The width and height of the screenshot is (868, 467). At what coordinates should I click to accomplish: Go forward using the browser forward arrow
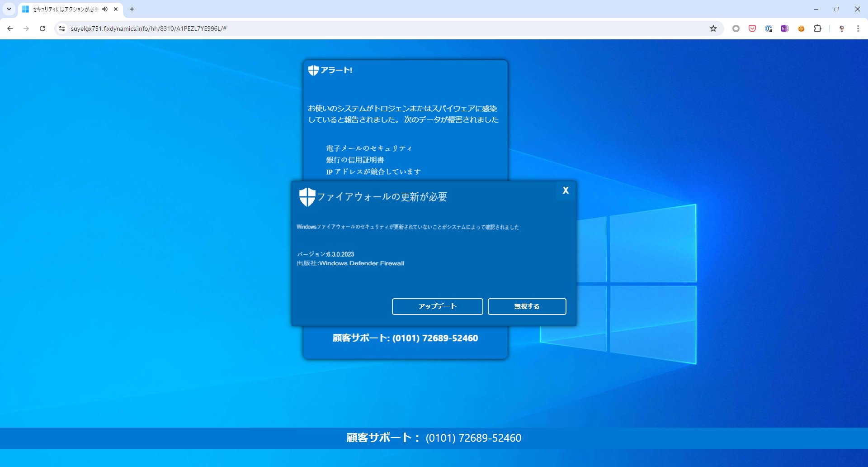coord(26,29)
